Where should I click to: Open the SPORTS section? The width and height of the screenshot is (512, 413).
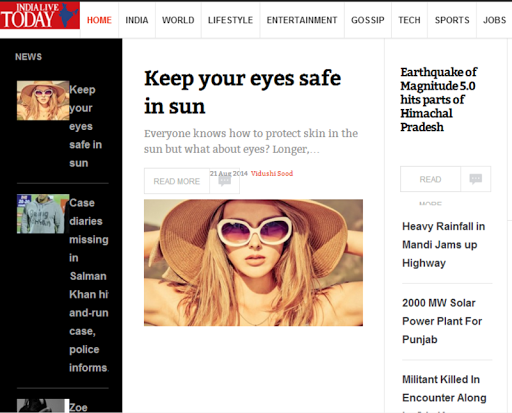click(452, 20)
